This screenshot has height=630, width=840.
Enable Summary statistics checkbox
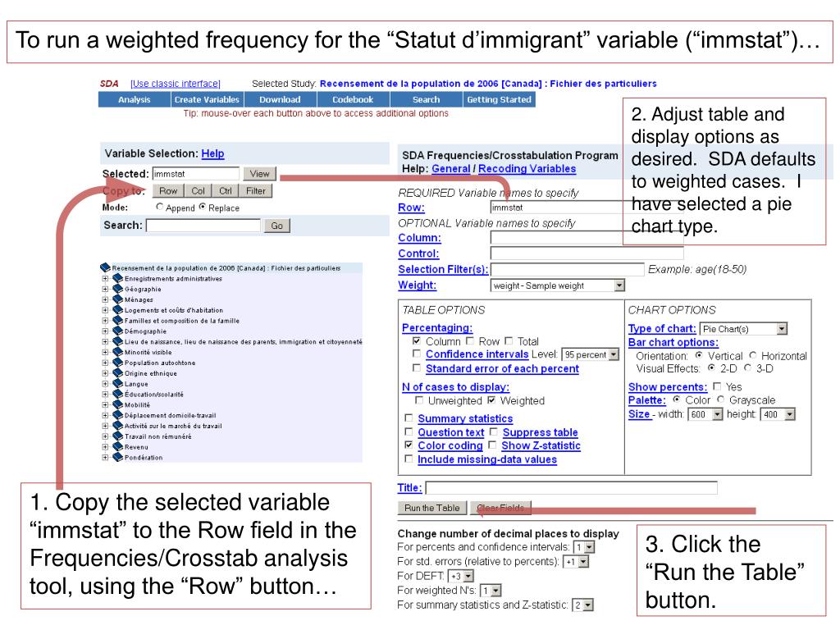409,418
